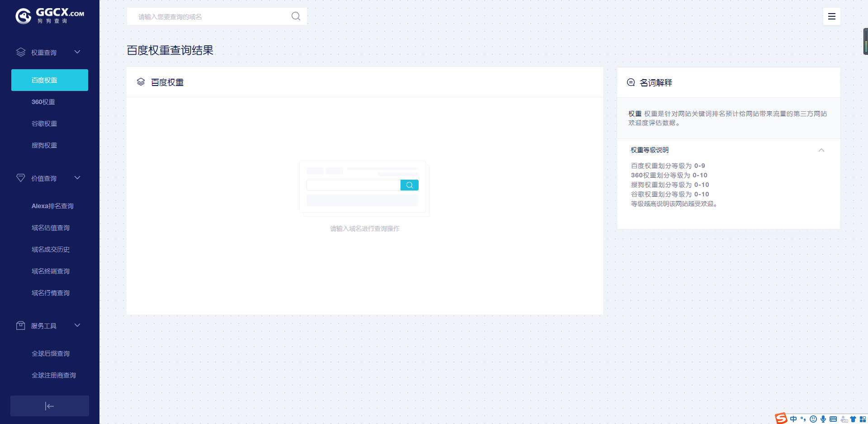This screenshot has height=424, width=868.
Task: Click the Sogou user account icon
Action: pos(844,419)
